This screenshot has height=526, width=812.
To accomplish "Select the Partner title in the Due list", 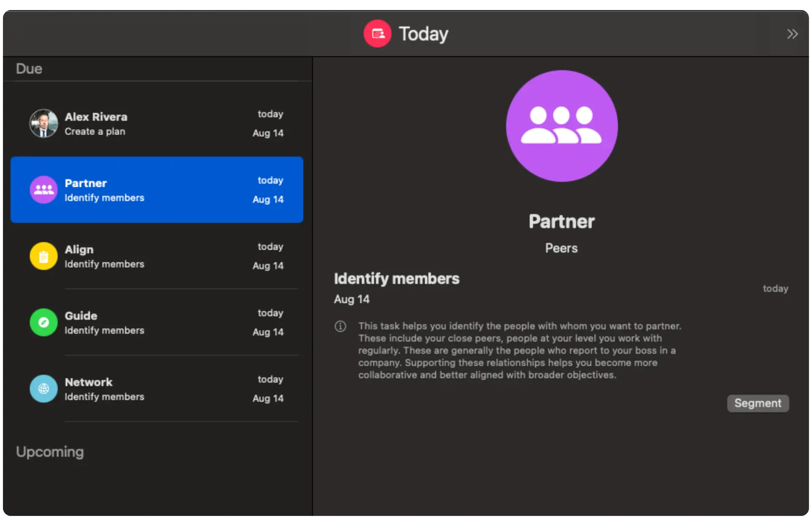I will (86, 183).
